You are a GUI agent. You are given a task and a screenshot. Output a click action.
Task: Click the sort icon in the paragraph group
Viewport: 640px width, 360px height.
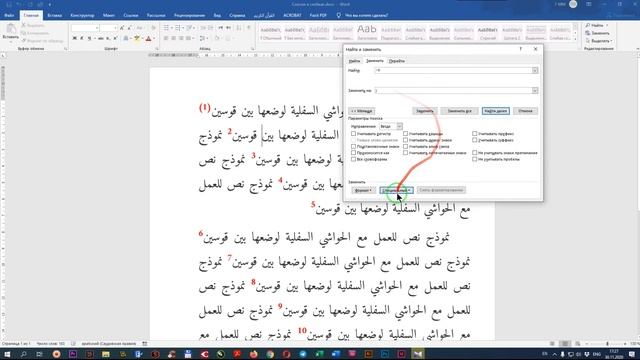point(239,28)
